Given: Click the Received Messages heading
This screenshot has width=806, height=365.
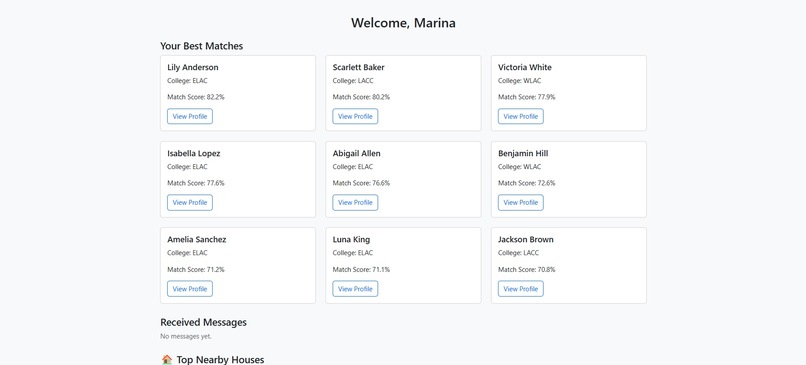Looking at the screenshot, I should (204, 322).
